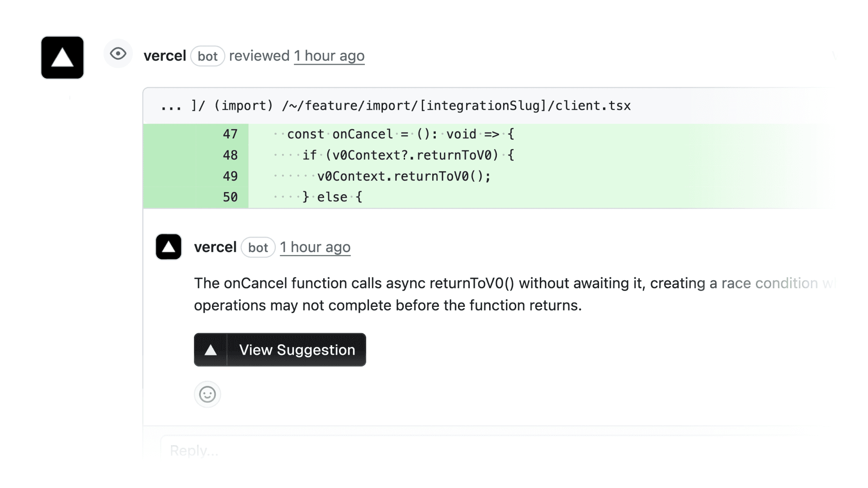Click triangle icon on View Suggestion button
Screen dimensions: 868x488
[x=211, y=350]
